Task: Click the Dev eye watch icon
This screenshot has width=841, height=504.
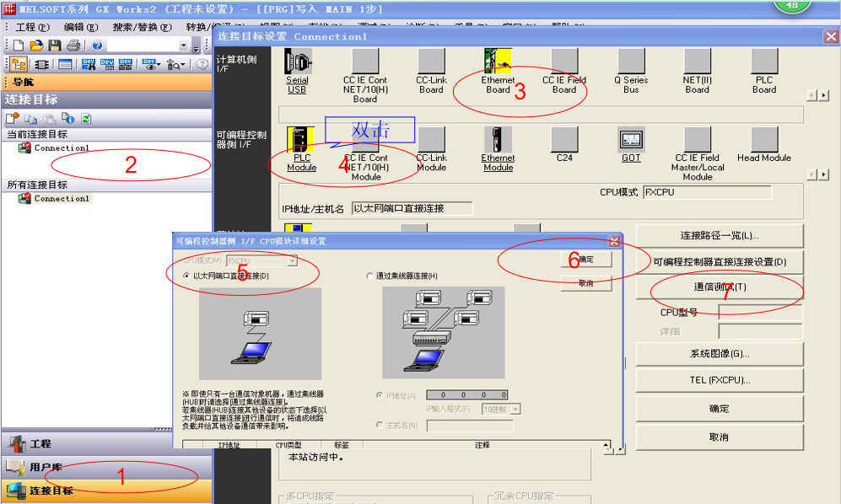Action: [148, 65]
